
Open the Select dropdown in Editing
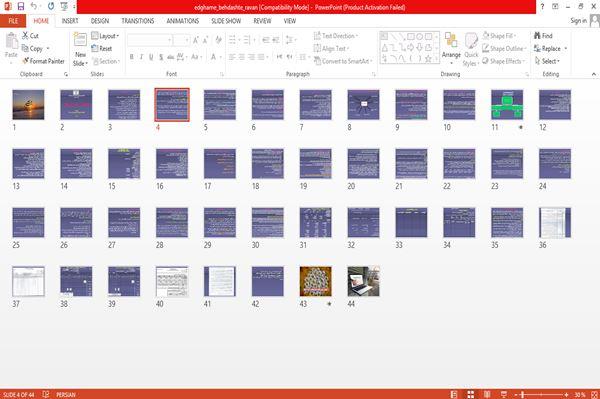[x=547, y=61]
